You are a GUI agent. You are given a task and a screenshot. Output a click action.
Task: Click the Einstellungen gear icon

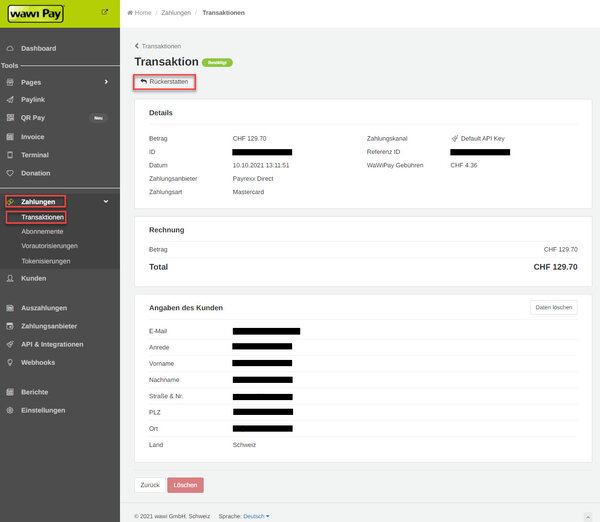pos(10,410)
